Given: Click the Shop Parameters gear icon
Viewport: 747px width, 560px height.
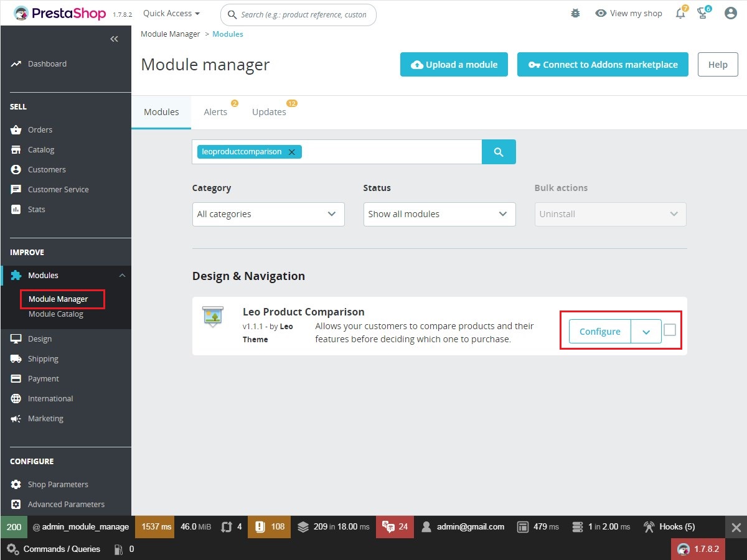Looking at the screenshot, I should [16, 484].
